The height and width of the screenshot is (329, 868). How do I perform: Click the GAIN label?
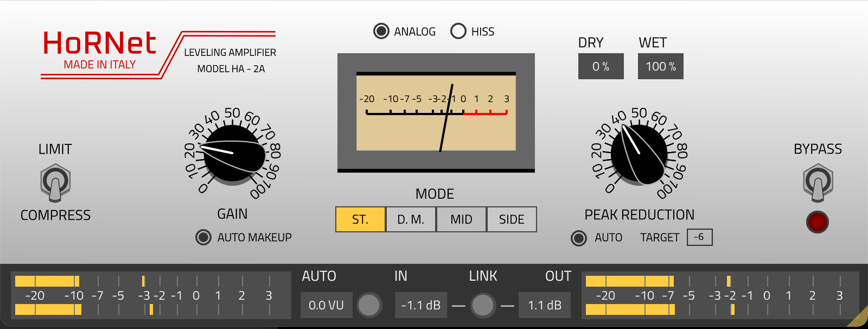point(232,214)
